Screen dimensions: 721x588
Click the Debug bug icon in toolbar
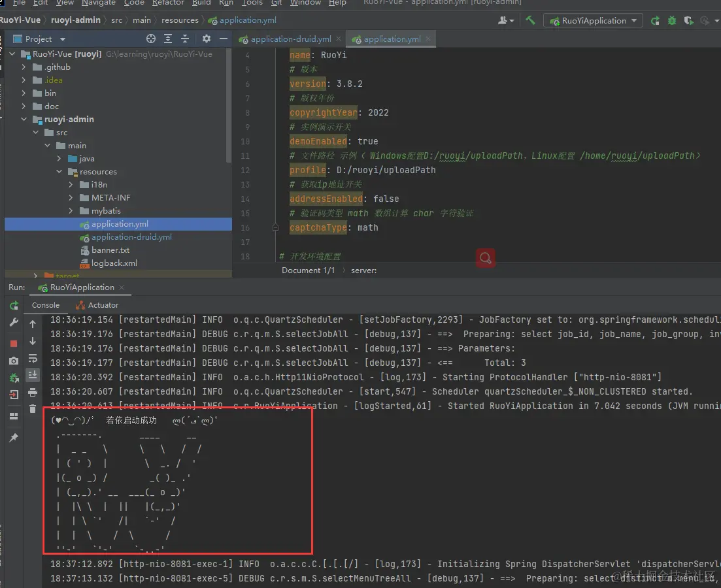(672, 21)
